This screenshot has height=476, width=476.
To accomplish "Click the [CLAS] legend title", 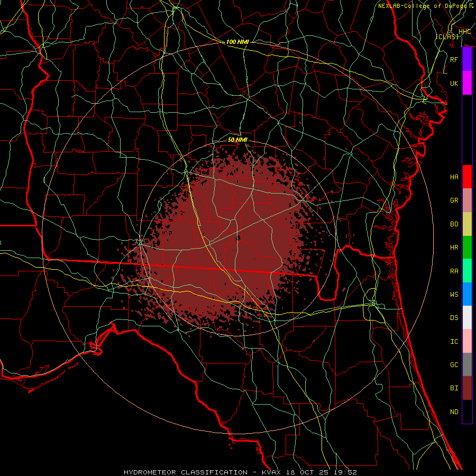I will (x=447, y=36).
